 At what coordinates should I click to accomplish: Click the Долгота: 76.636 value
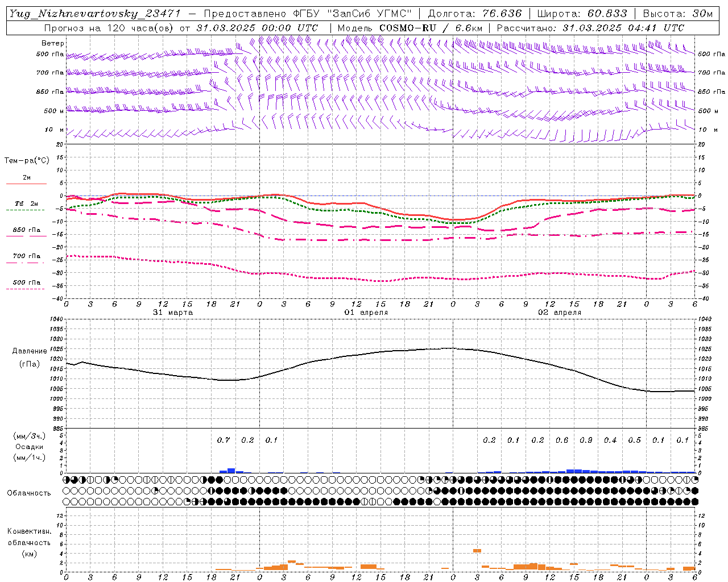click(x=474, y=14)
